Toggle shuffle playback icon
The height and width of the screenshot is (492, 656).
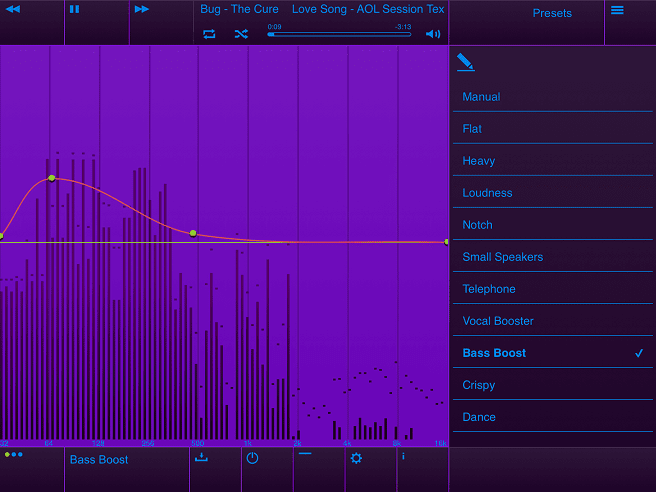coord(241,34)
